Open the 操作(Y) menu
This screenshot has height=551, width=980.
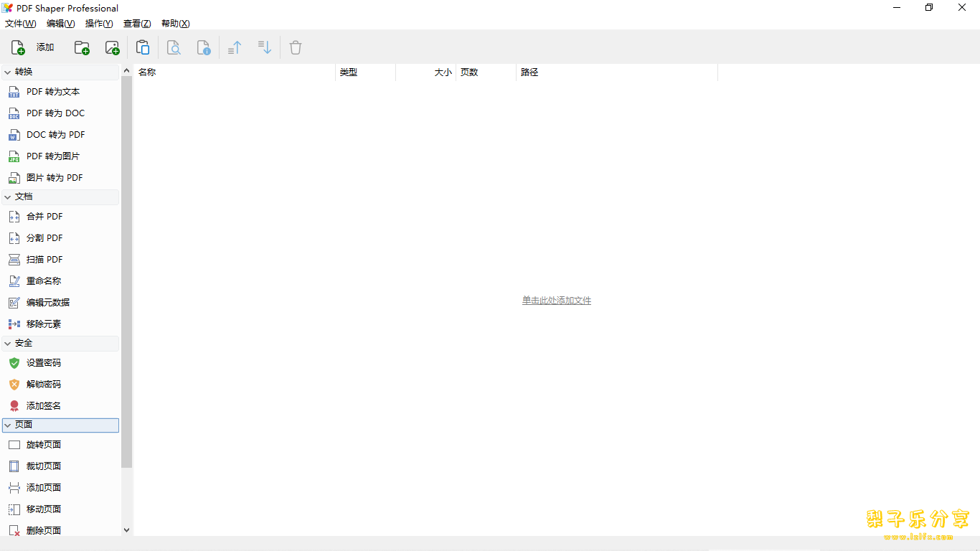99,24
